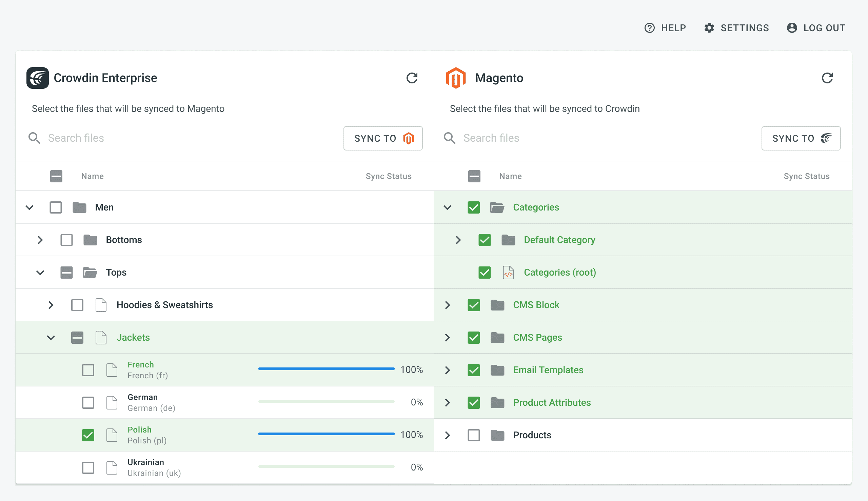868x501 pixels.
Task: Click Search files input on Crowdin side
Action: (x=179, y=138)
